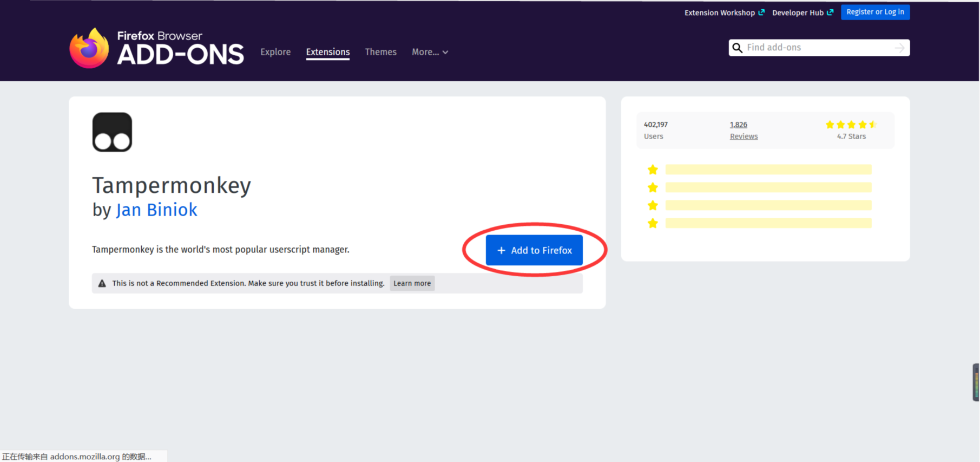Click the Extension Workshop external-link icon

[x=761, y=12]
